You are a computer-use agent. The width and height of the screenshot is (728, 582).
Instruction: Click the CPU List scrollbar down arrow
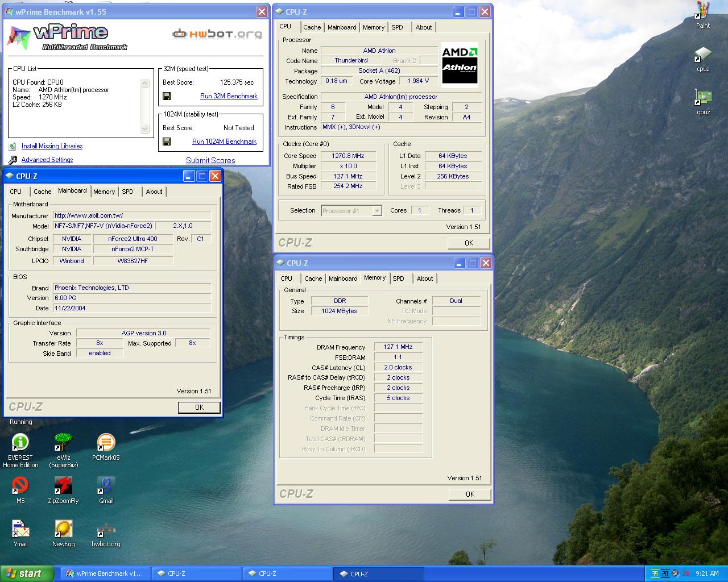tap(144, 129)
